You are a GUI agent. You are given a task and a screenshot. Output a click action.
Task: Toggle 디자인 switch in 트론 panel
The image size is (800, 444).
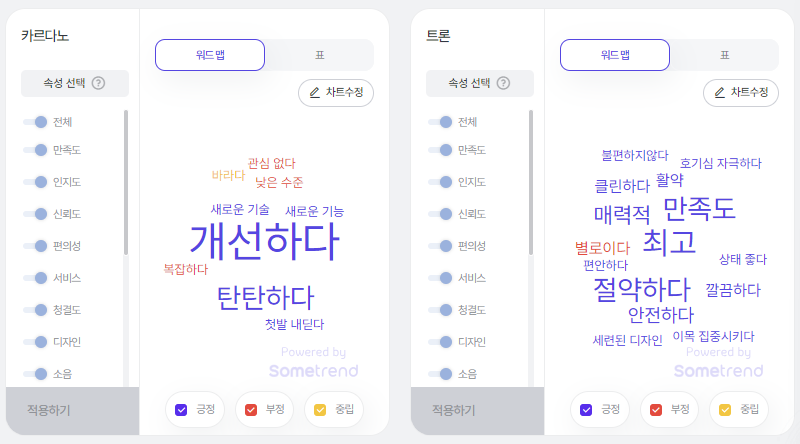pos(440,342)
